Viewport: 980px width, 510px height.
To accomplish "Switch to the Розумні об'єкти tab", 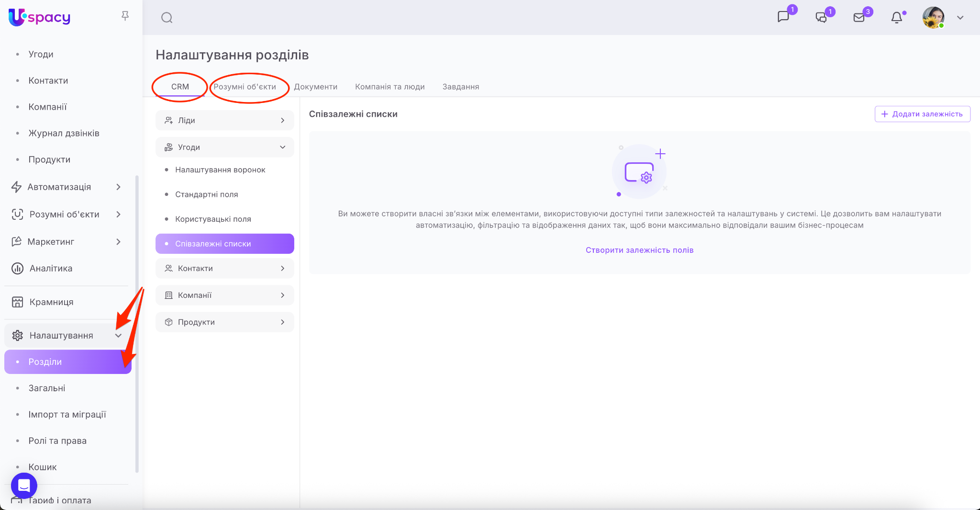I will click(245, 87).
